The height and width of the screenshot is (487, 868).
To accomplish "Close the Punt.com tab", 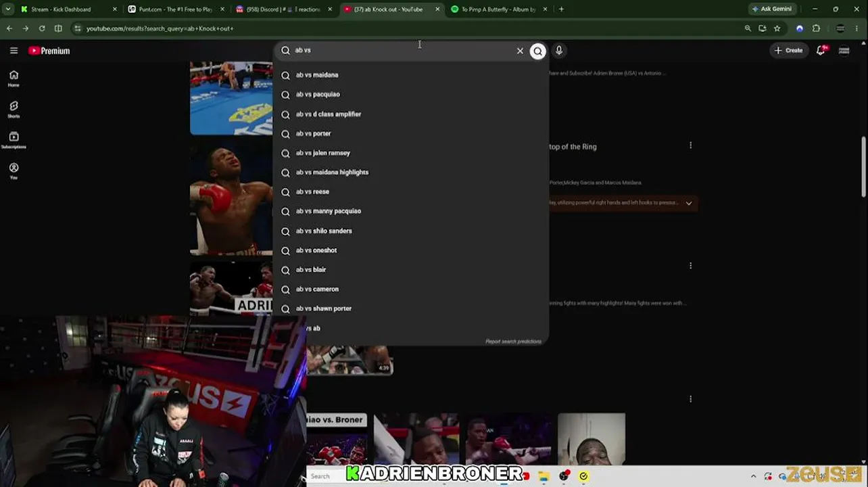I will click(x=222, y=9).
